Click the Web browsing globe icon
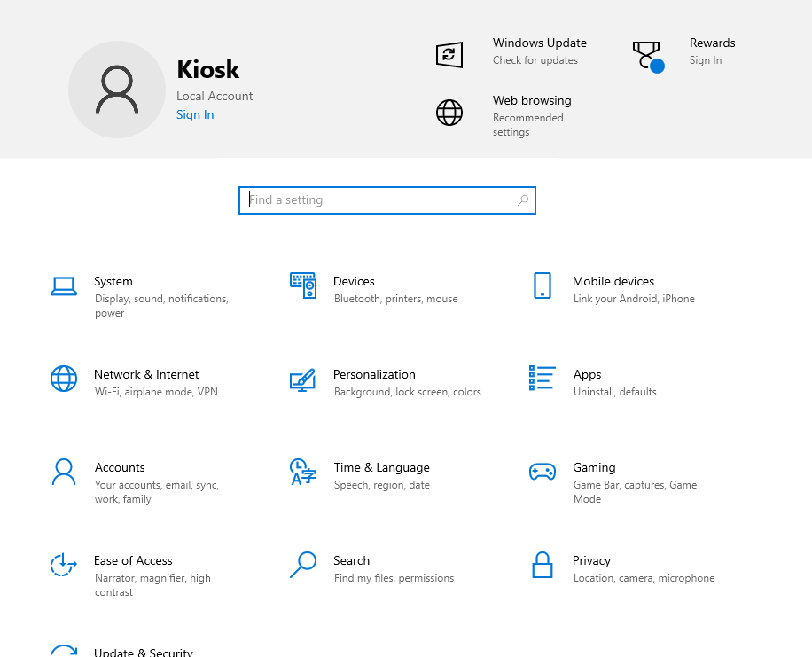This screenshot has width=812, height=657. pyautogui.click(x=449, y=113)
